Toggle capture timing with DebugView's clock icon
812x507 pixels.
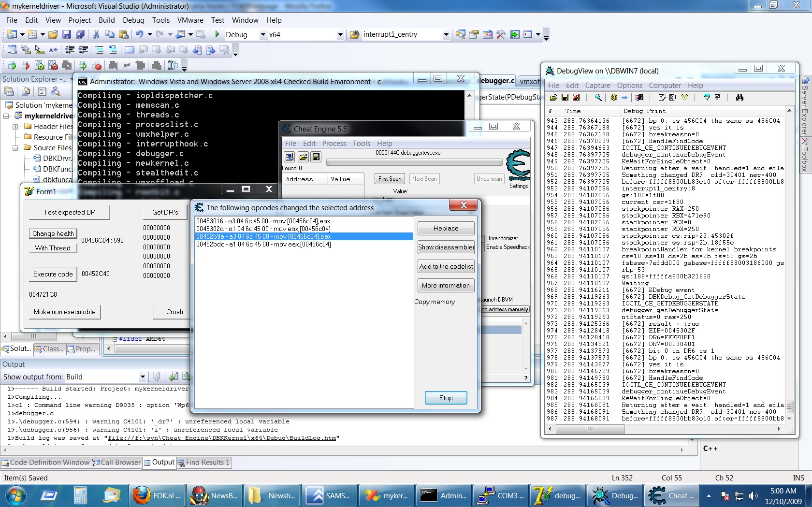pos(684,98)
